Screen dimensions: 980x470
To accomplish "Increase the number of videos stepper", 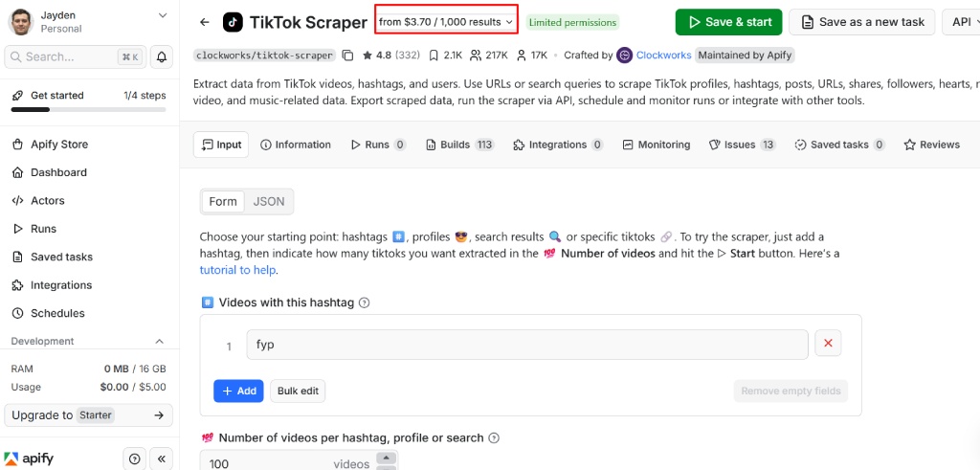I will 387,457.
